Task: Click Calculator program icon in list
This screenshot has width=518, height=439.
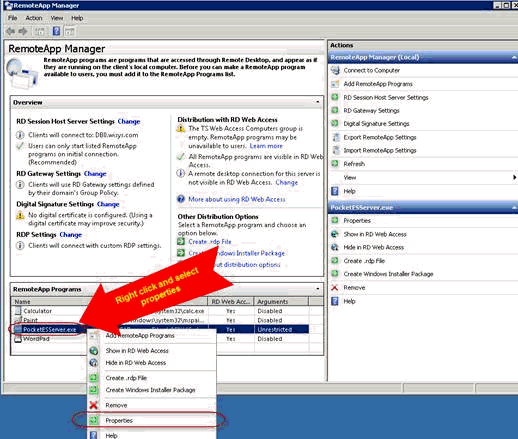Action: click(18, 311)
